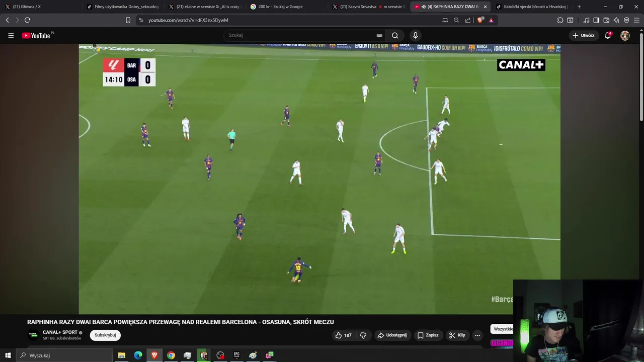The image size is (644, 362).
Task: Open the on-screen keyboard icon in search box
Action: [x=379, y=35]
